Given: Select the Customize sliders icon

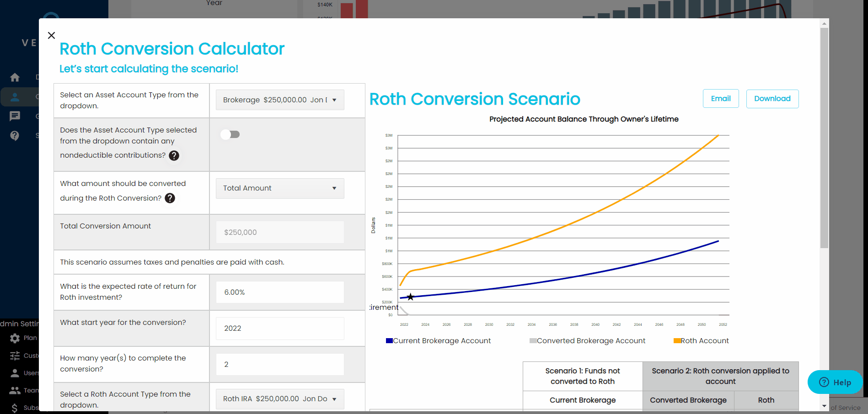Looking at the screenshot, I should coord(15,356).
